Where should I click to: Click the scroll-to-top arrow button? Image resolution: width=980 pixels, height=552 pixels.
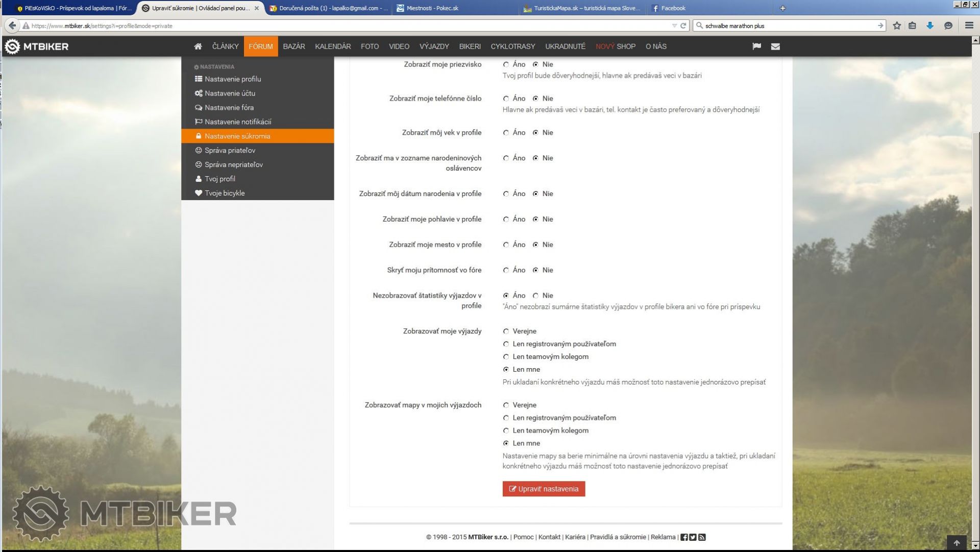coord(957,543)
